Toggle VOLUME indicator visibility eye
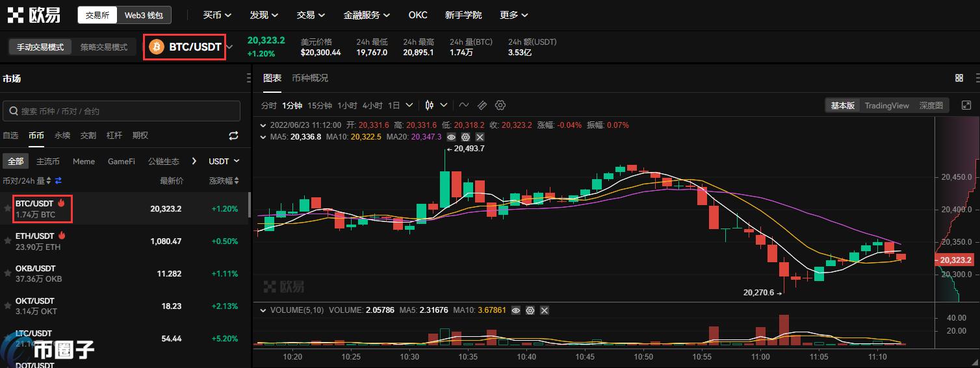This screenshot has width=980, height=368. [516, 310]
